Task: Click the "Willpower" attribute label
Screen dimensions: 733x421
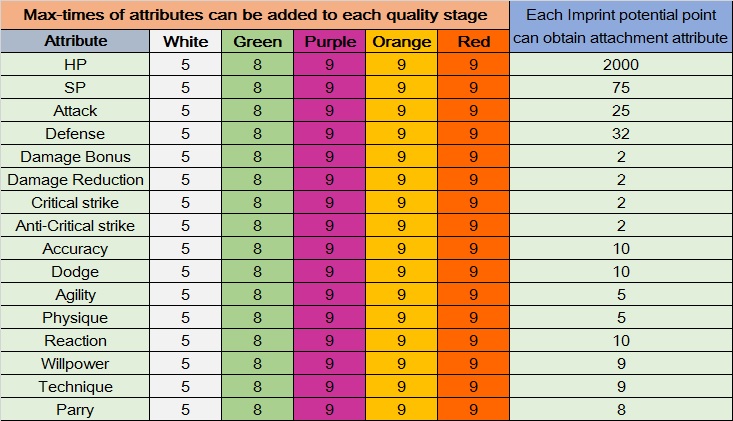Action: click(x=75, y=364)
